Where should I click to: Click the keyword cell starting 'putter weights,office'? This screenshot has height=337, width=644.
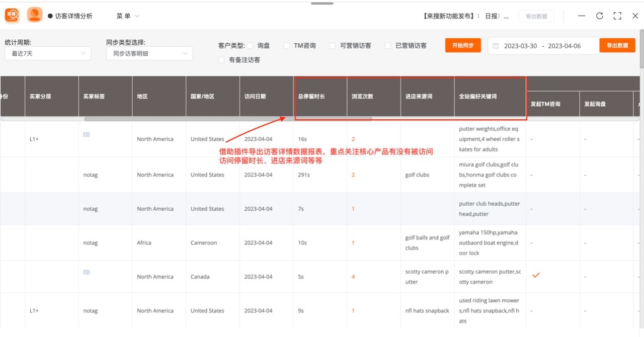[x=490, y=139]
